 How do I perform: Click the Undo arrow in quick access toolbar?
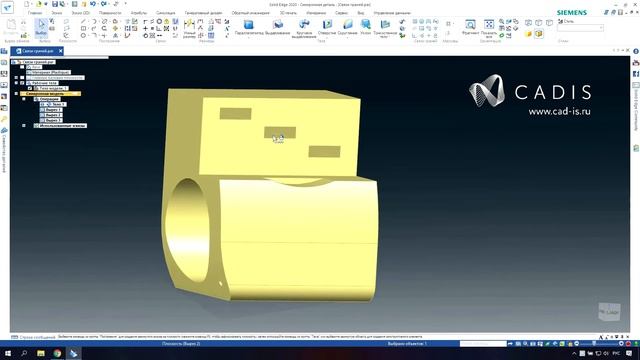93,4
